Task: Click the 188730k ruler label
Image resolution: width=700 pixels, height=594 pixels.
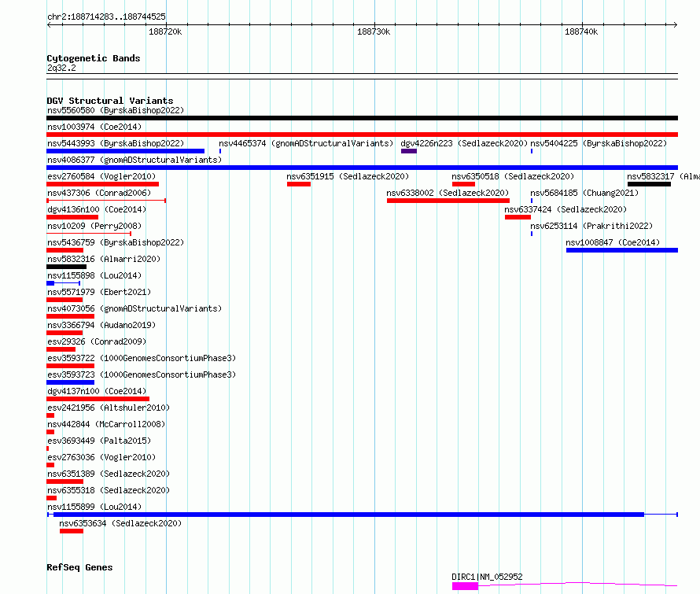Action: click(x=374, y=31)
